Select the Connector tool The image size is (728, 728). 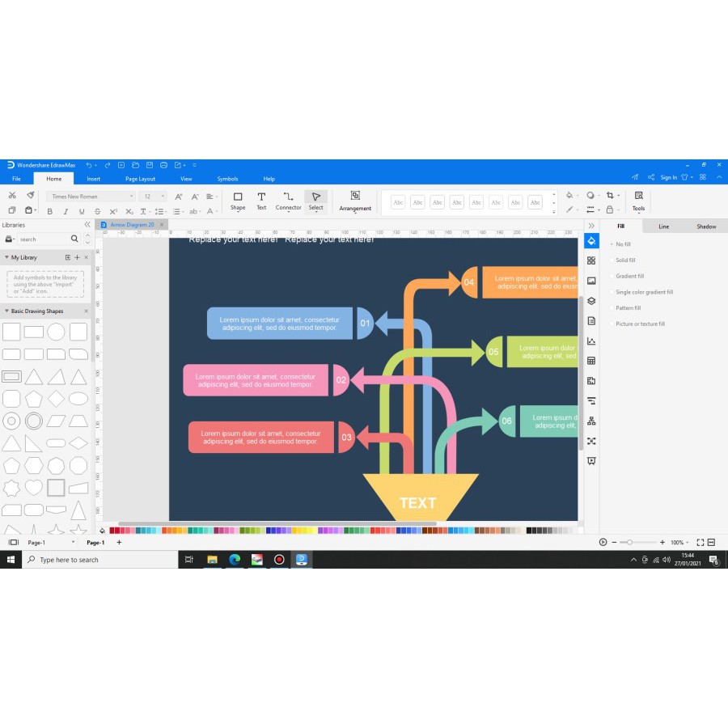point(288,201)
